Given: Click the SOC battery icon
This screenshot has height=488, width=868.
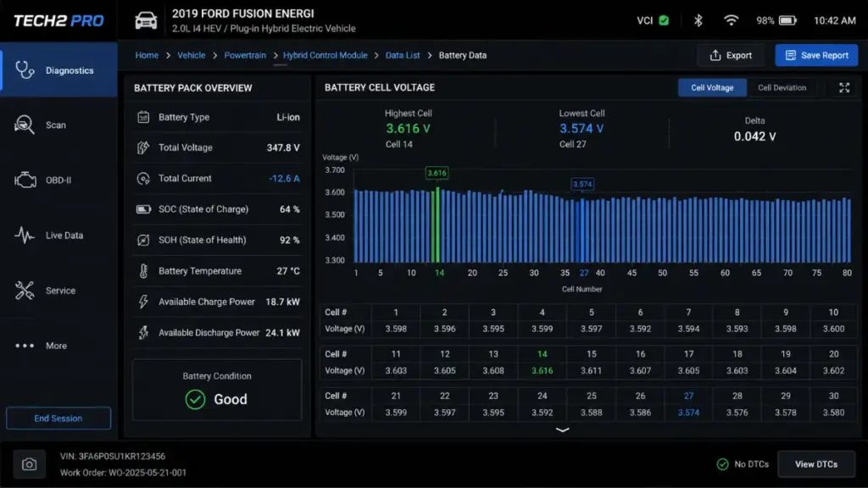Looking at the screenshot, I should (143, 209).
